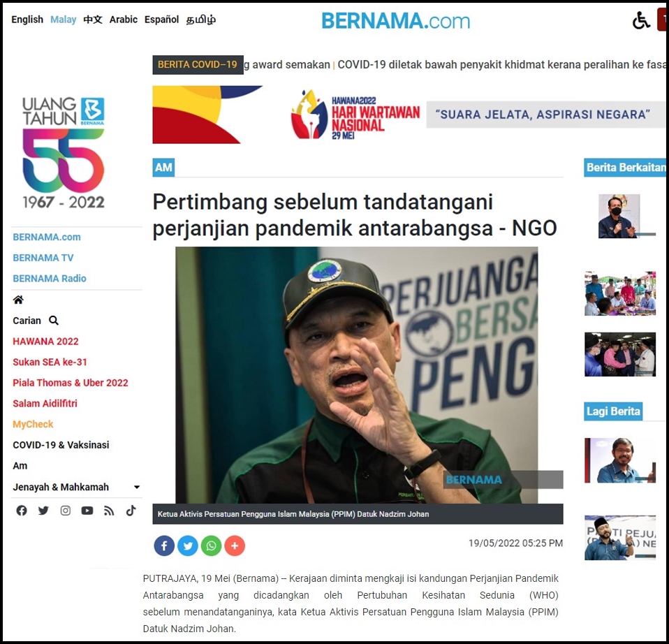Click the home icon in sidebar
Image resolution: width=669 pixels, height=644 pixels.
pyautogui.click(x=18, y=300)
